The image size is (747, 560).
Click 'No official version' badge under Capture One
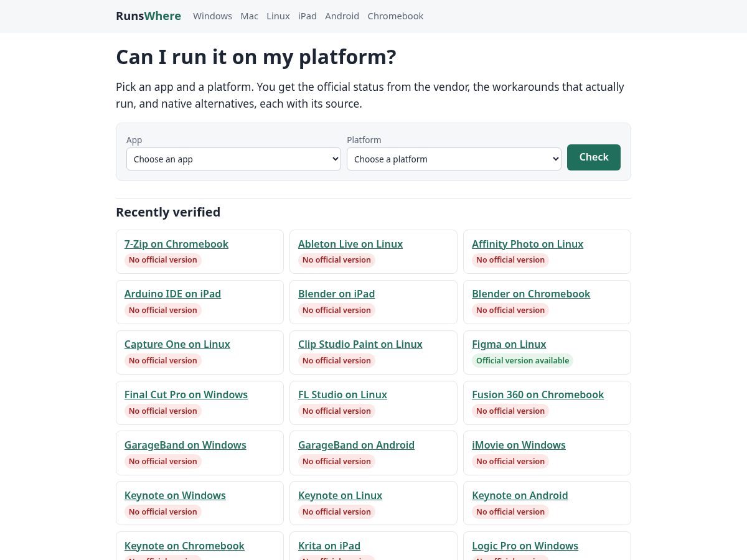(x=163, y=360)
